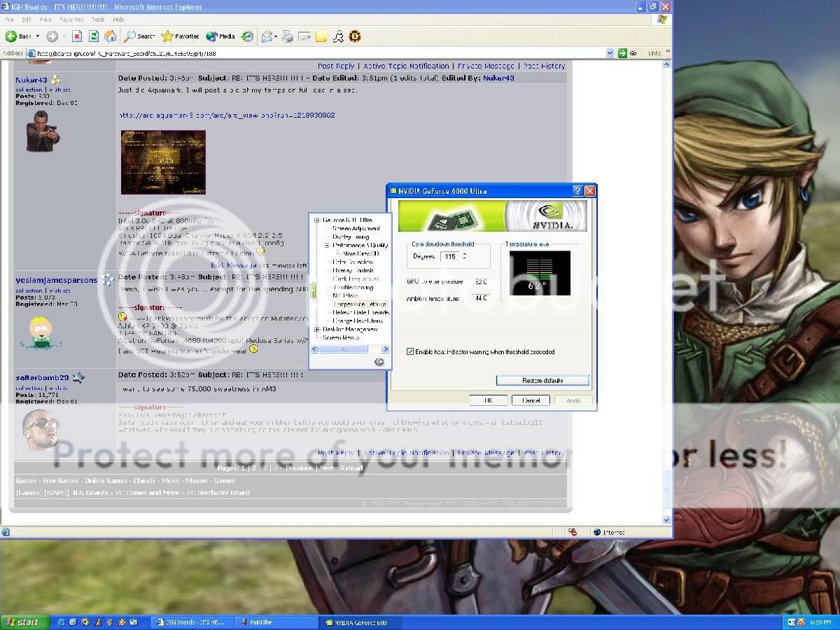The height and width of the screenshot is (630, 840).
Task: Open the Search toolbar button
Action: tap(139, 36)
